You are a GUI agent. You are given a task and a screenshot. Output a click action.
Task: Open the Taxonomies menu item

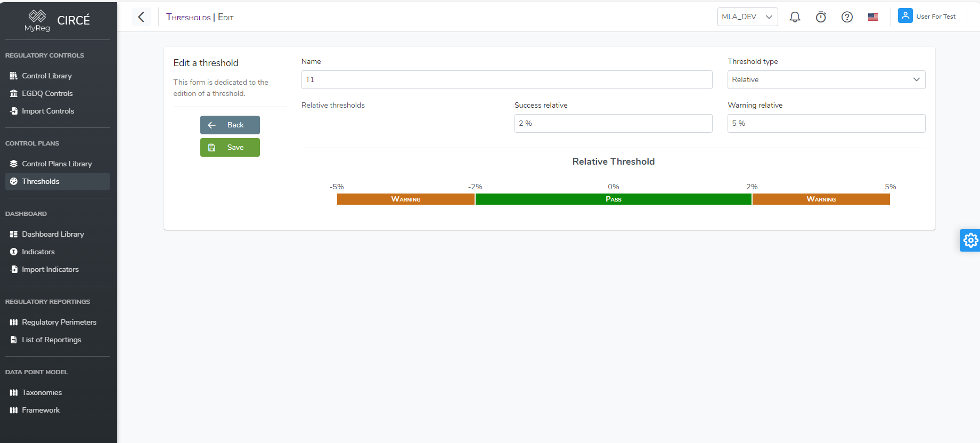coord(42,393)
